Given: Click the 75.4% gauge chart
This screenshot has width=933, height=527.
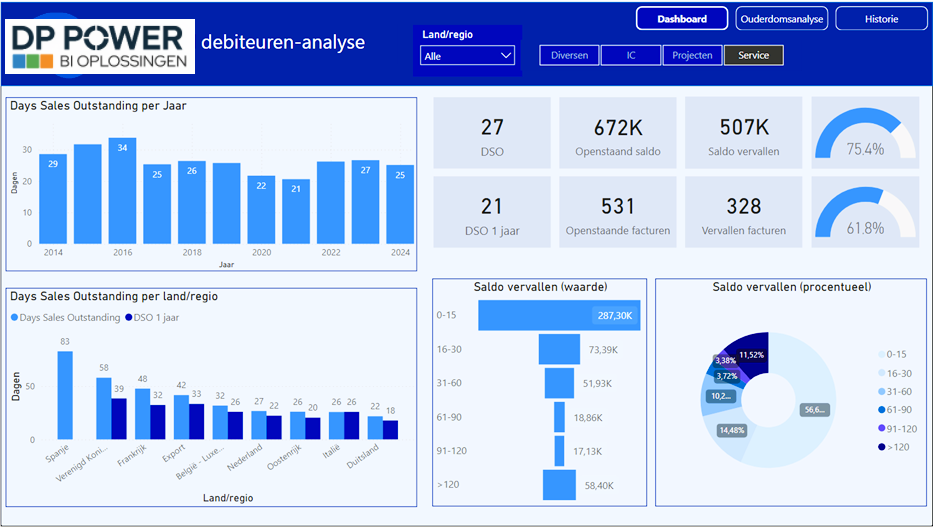Looking at the screenshot, I should pyautogui.click(x=865, y=134).
